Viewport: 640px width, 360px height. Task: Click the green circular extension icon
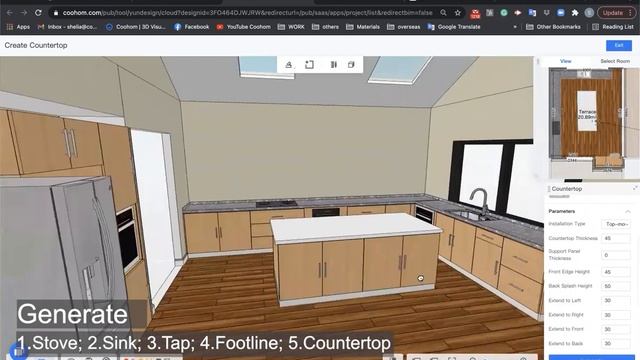point(504,13)
